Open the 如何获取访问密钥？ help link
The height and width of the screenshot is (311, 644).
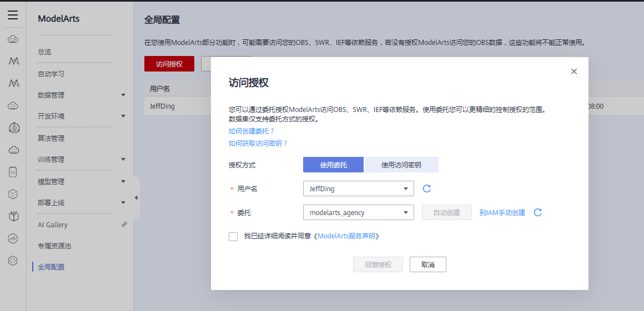(x=258, y=144)
